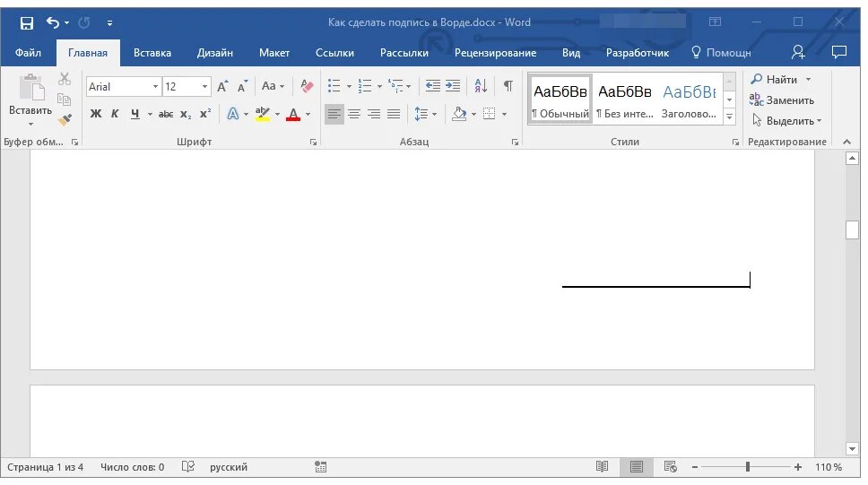Screen dimensions: 868x485
Task: Open the Рассылки tab
Action: [x=404, y=53]
